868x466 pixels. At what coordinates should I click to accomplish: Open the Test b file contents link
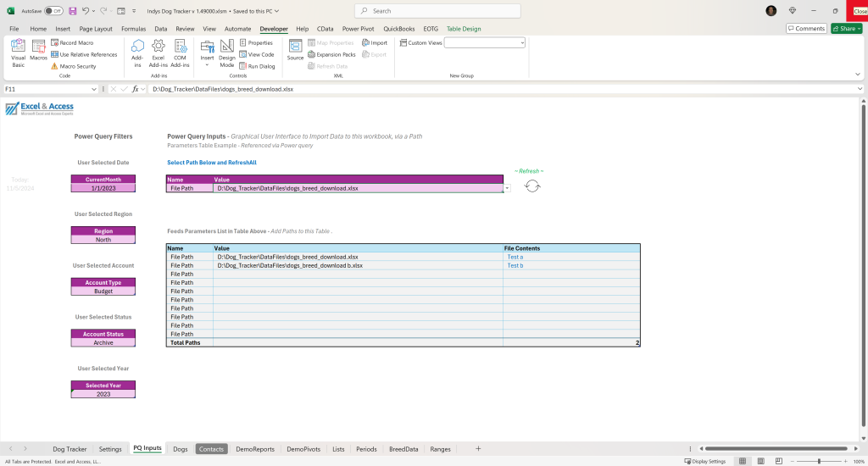(x=515, y=266)
